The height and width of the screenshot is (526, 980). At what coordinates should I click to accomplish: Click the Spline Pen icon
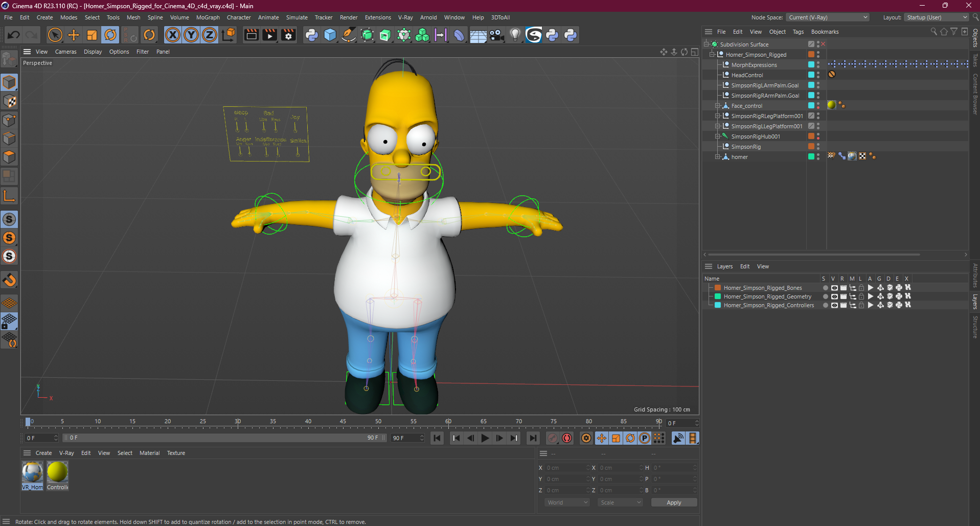coord(349,35)
